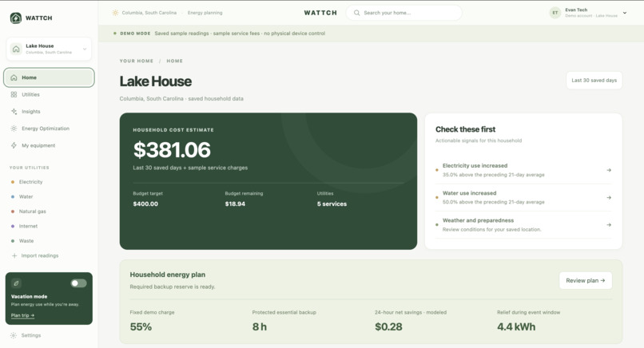Click the Review plan button
The height and width of the screenshot is (348, 644).
tap(585, 280)
